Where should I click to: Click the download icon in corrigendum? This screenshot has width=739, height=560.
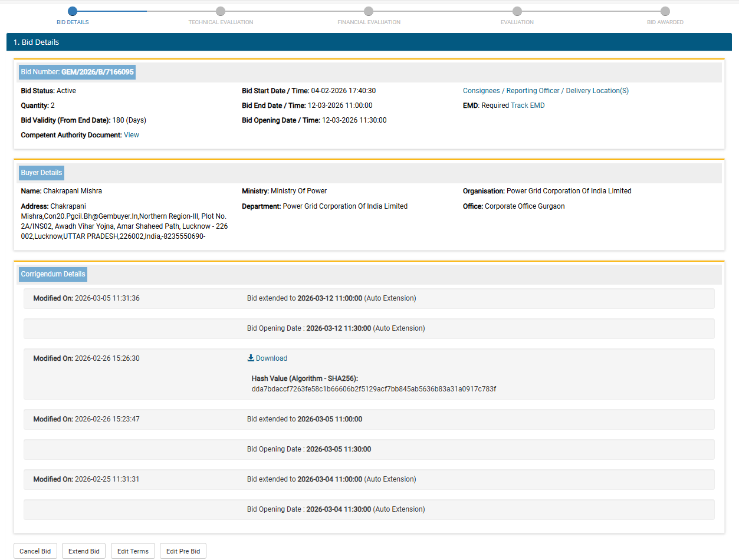pyautogui.click(x=251, y=358)
